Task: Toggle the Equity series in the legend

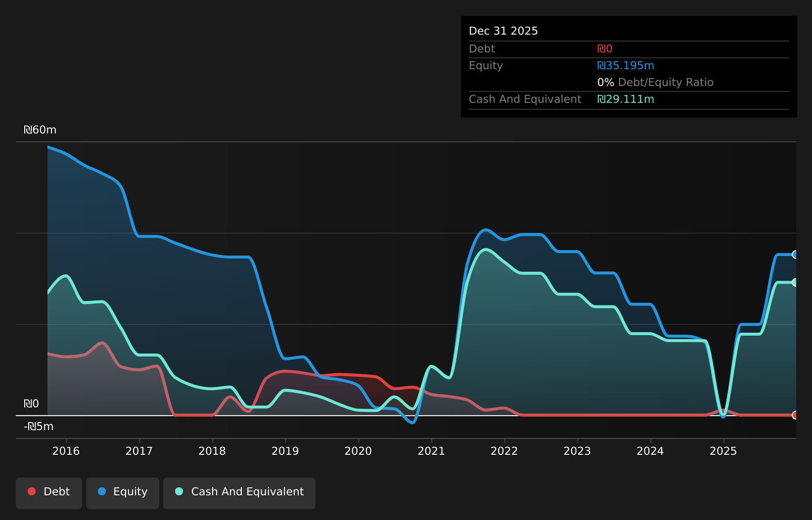Action: tap(123, 493)
